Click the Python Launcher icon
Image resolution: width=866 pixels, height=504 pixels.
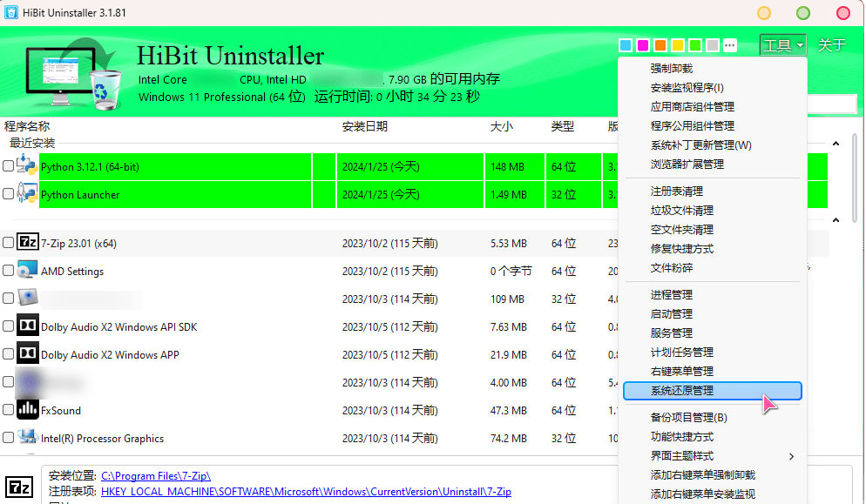click(x=27, y=194)
